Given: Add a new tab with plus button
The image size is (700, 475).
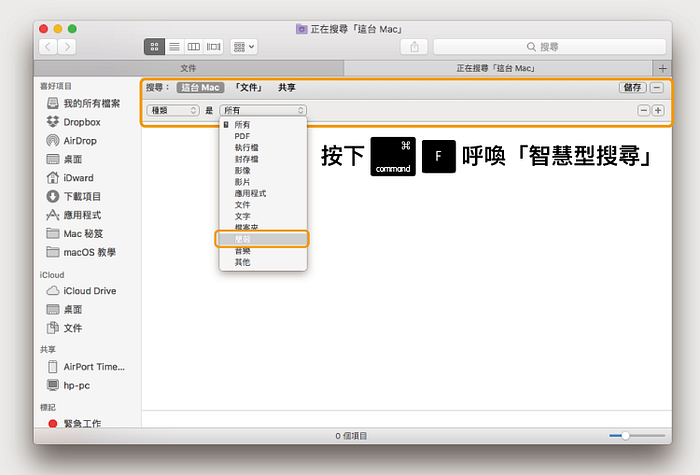Looking at the screenshot, I should click(x=662, y=68).
